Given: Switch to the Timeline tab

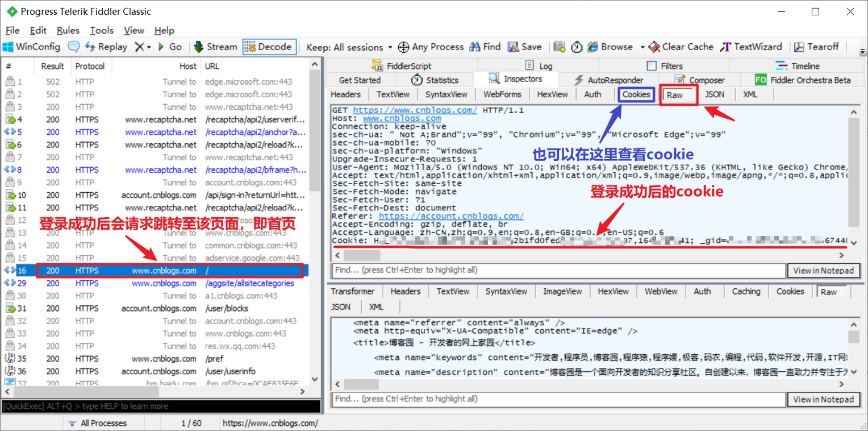Looking at the screenshot, I should click(x=798, y=65).
